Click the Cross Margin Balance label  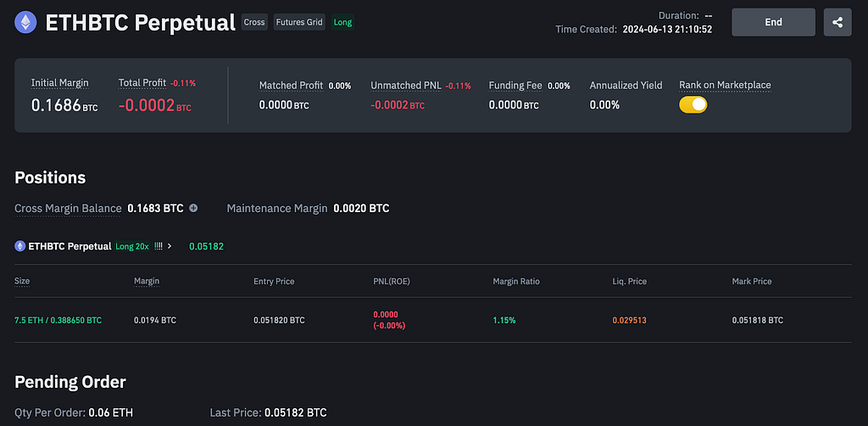coord(68,208)
